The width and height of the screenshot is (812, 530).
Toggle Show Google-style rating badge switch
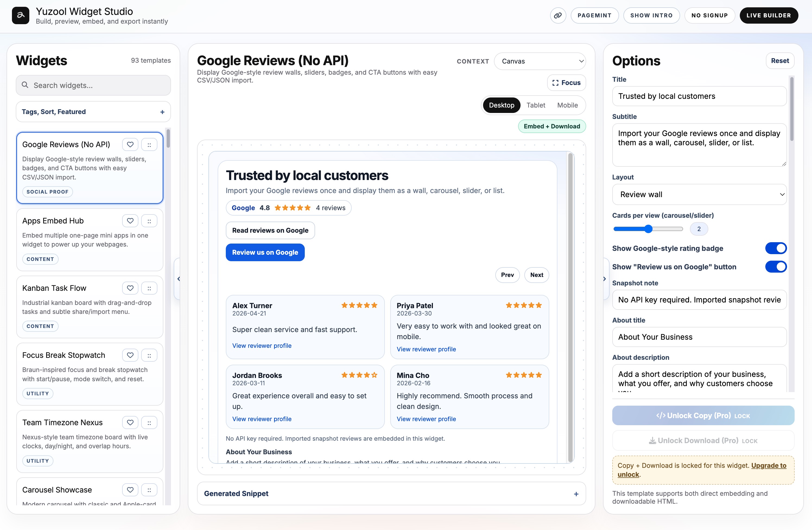[775, 248]
